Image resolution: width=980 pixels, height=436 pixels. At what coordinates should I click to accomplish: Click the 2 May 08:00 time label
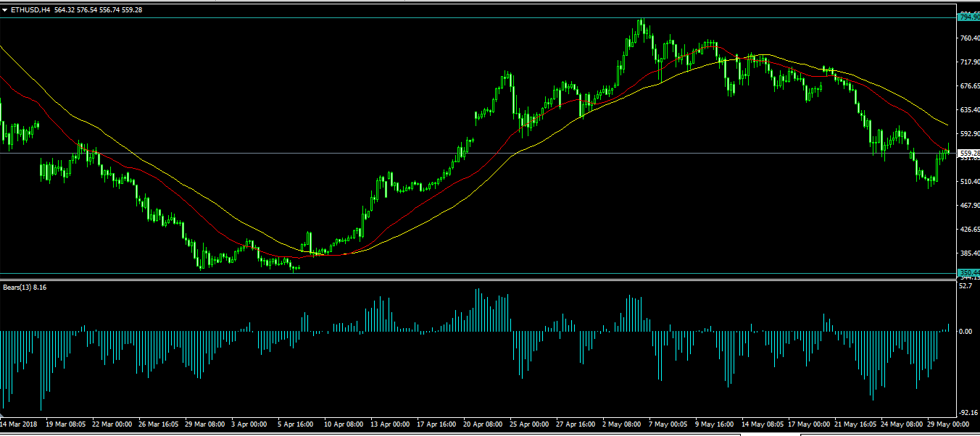[623, 424]
